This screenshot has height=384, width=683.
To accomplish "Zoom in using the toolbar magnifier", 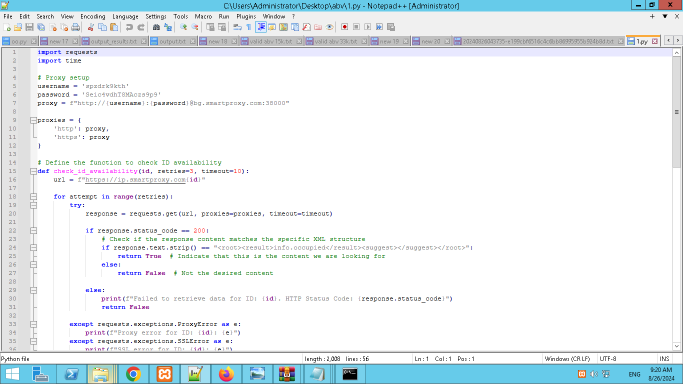I will pyautogui.click(x=183, y=27).
